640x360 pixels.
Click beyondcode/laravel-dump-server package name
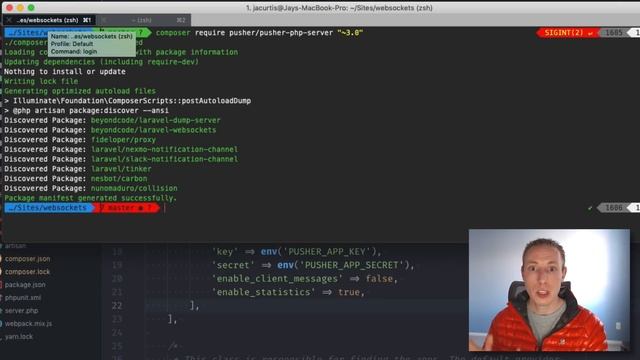pos(156,120)
